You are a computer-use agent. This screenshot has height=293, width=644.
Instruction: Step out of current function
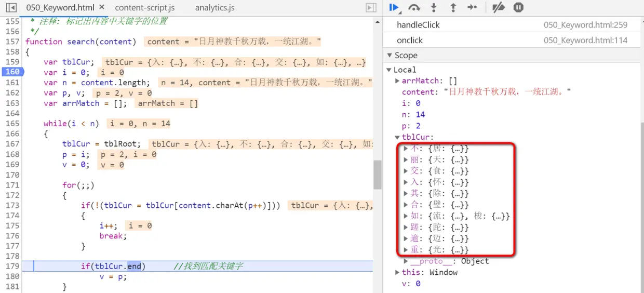tap(453, 7)
